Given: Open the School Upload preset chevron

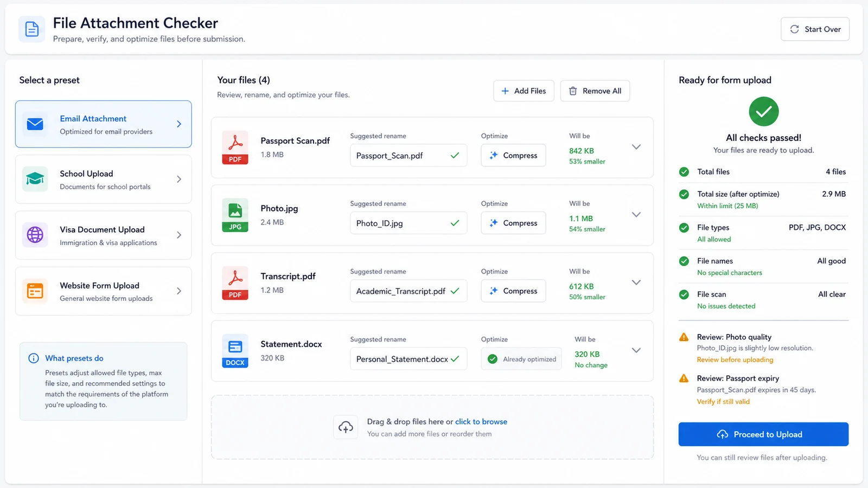Looking at the screenshot, I should [179, 179].
